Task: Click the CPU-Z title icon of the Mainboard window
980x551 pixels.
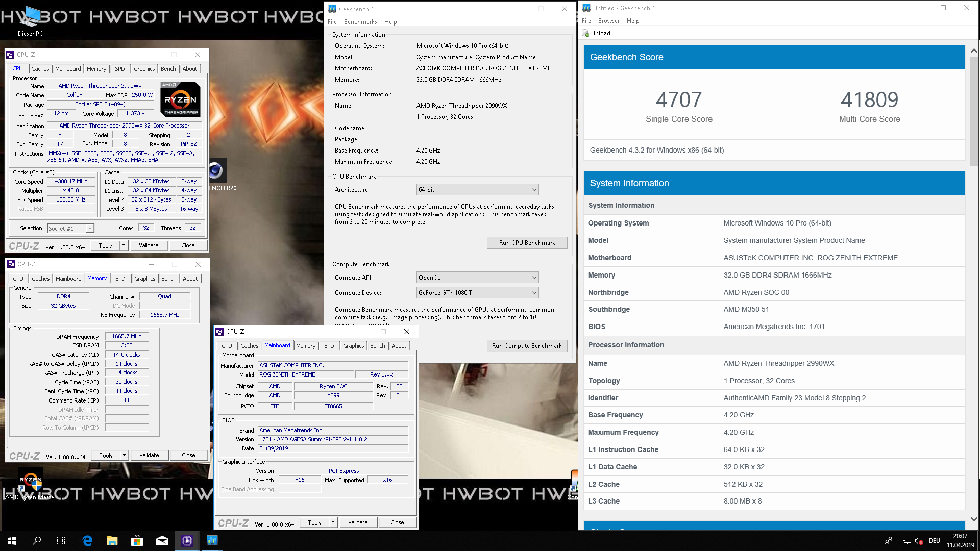Action: (220, 332)
